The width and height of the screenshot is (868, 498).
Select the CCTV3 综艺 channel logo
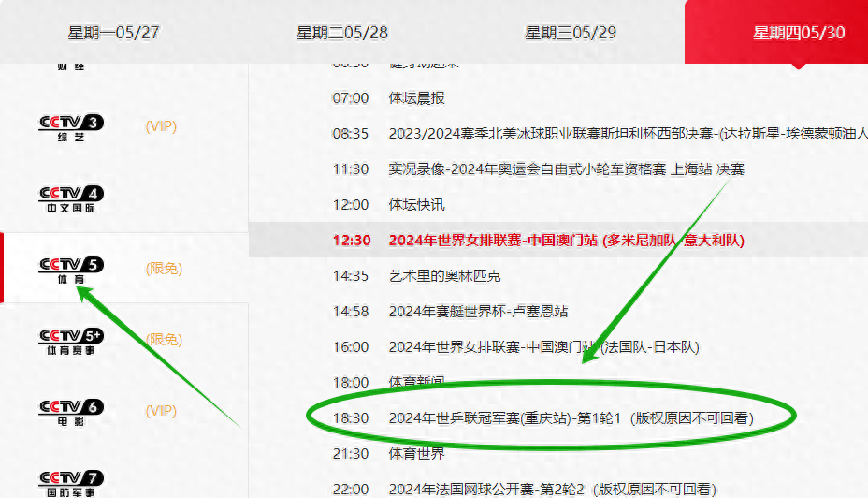click(x=71, y=128)
